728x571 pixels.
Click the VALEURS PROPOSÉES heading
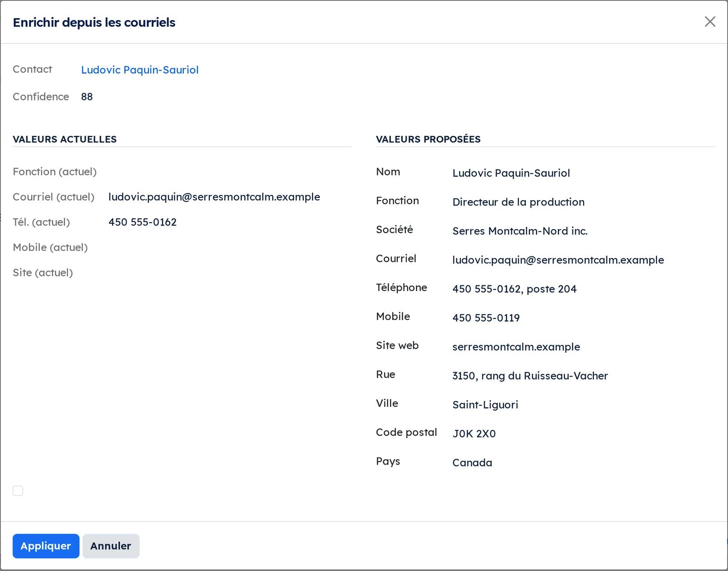pyautogui.click(x=428, y=140)
